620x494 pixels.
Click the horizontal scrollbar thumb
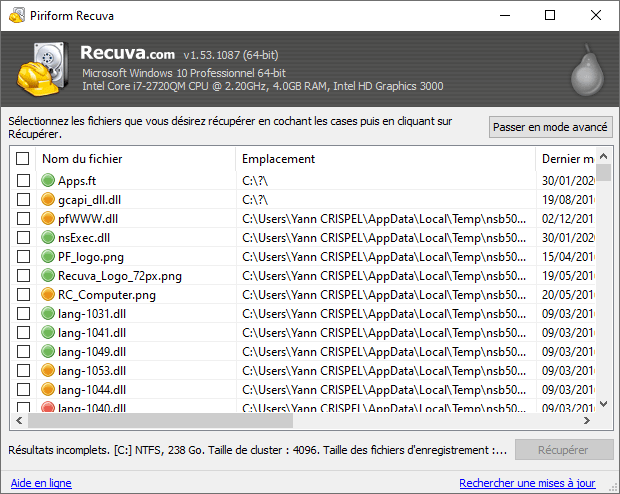(x=160, y=420)
